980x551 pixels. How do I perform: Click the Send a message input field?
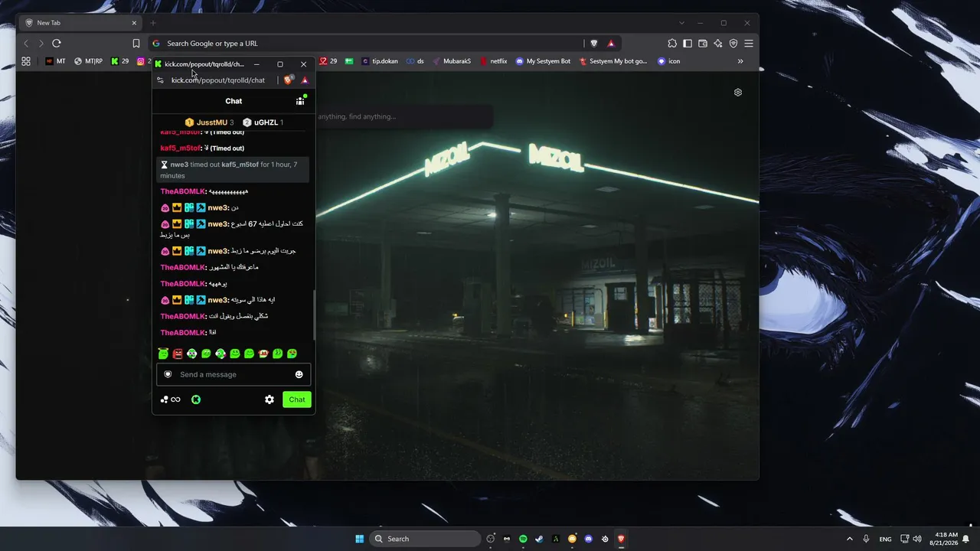pos(234,374)
